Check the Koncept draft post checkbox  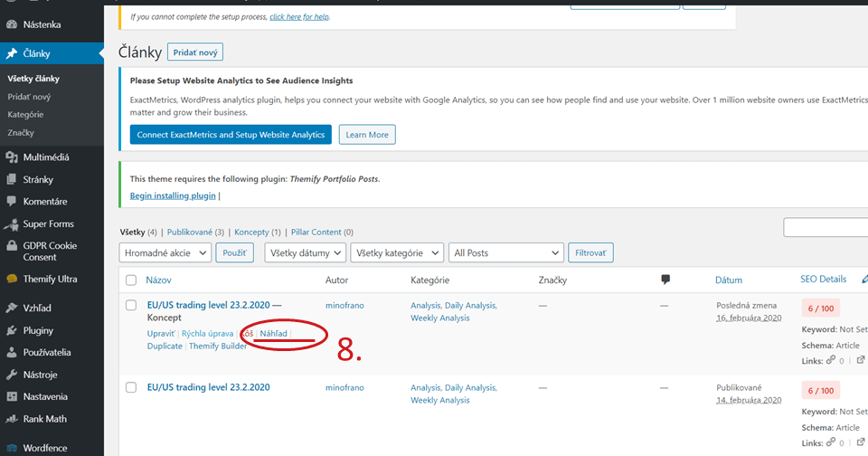tap(131, 306)
